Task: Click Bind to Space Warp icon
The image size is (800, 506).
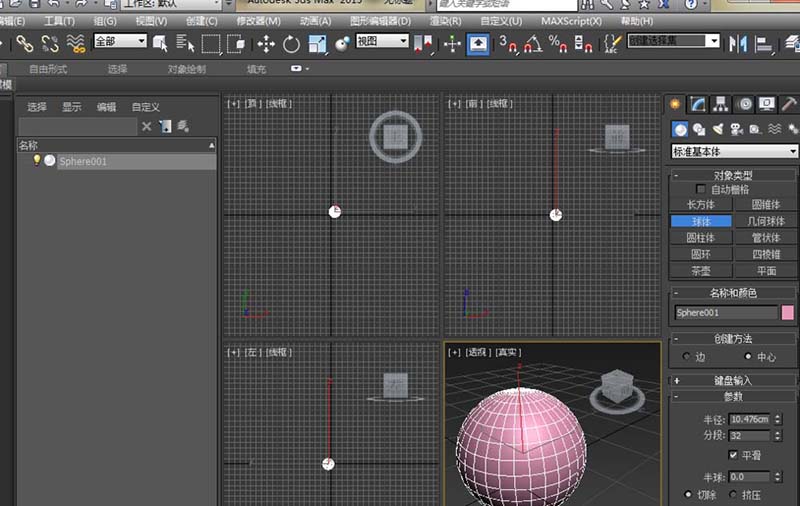Action: [76, 44]
